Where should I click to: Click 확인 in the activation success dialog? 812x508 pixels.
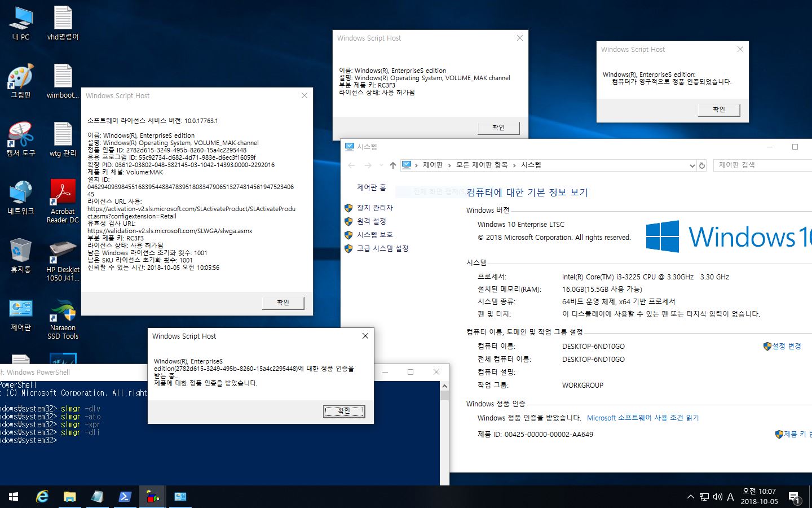(344, 411)
